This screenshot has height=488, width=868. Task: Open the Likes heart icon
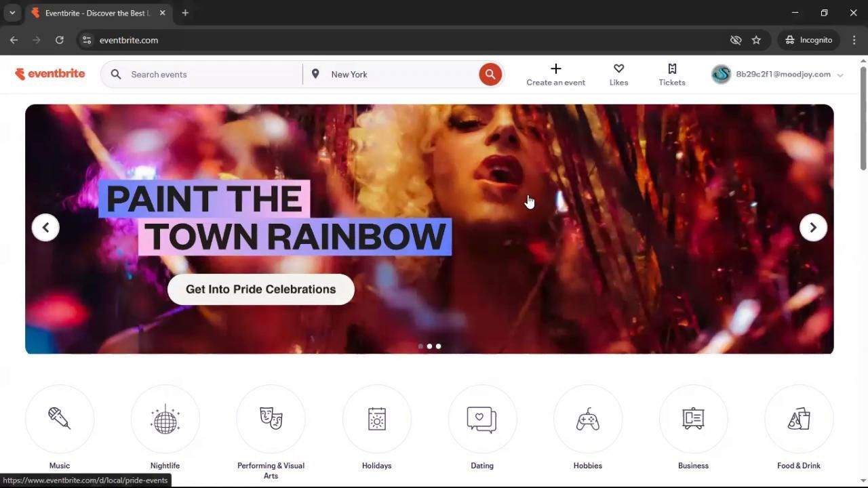[618, 73]
